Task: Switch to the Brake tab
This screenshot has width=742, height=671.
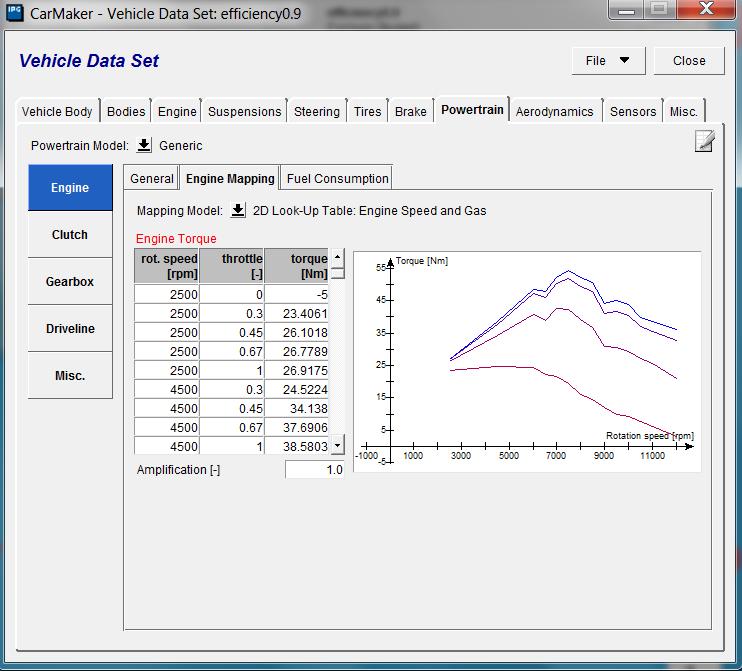Action: [x=411, y=112]
